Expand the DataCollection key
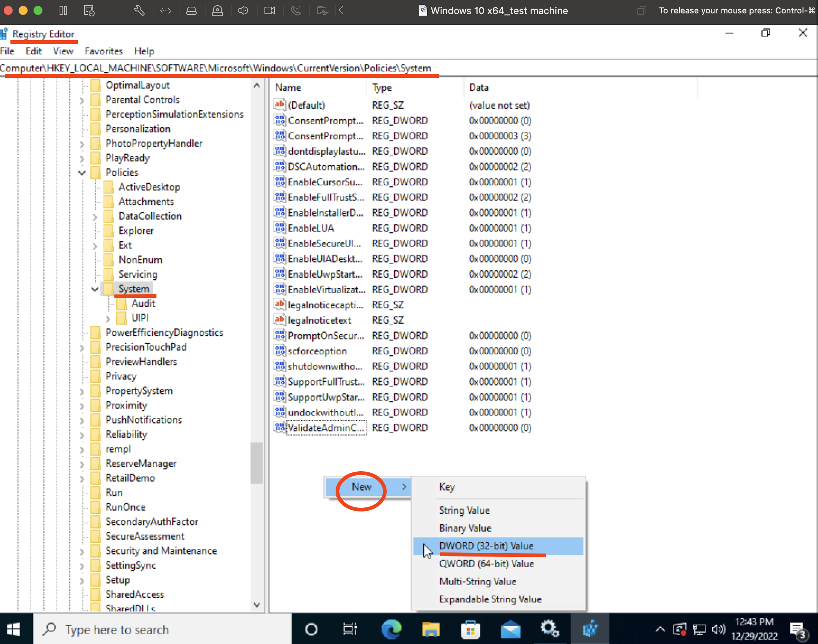 click(x=95, y=216)
